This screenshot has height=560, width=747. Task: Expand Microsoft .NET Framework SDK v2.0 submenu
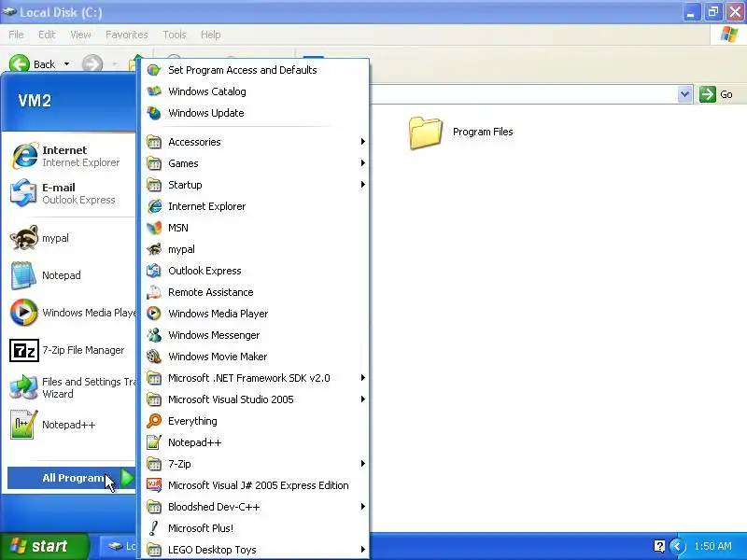(253, 378)
